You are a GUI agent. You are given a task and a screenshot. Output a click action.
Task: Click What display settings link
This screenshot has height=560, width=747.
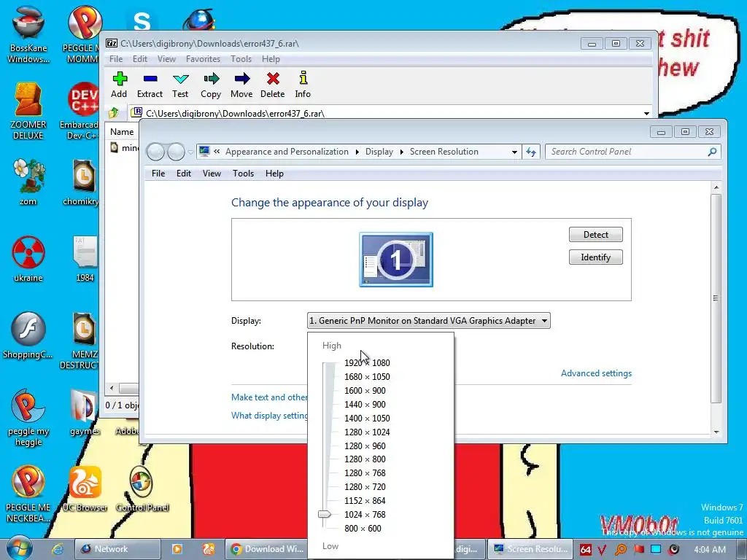tap(269, 415)
